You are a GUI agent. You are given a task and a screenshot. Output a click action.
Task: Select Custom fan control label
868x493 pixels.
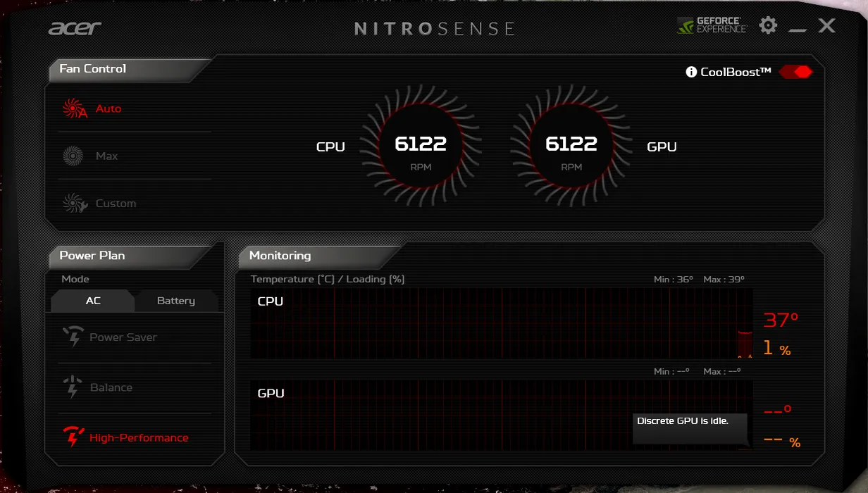(x=116, y=204)
